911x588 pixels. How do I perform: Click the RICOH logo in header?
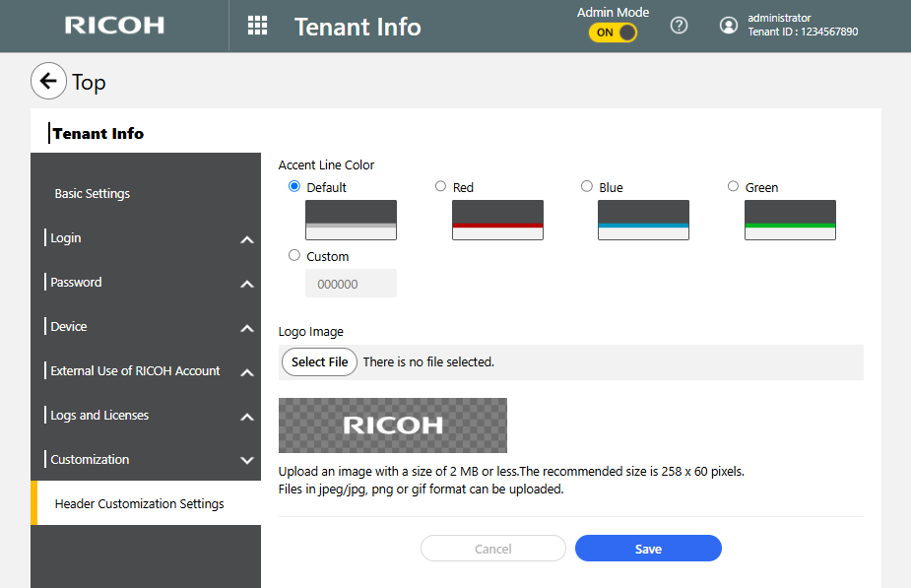pyautogui.click(x=114, y=26)
